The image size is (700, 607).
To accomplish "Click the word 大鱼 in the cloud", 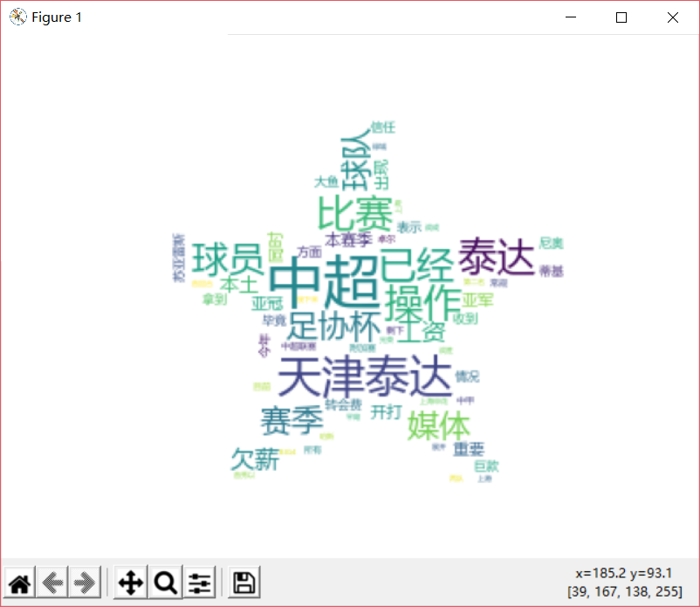I will (x=326, y=182).
